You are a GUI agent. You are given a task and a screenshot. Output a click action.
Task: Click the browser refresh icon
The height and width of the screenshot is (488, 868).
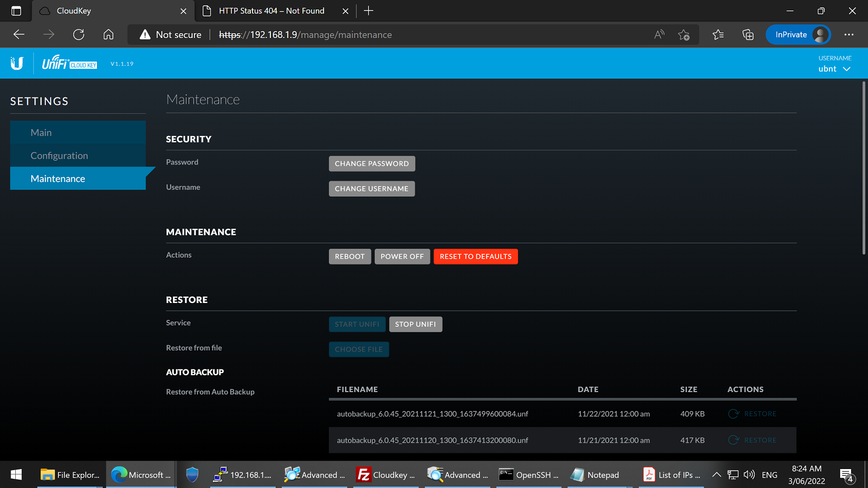click(x=79, y=35)
